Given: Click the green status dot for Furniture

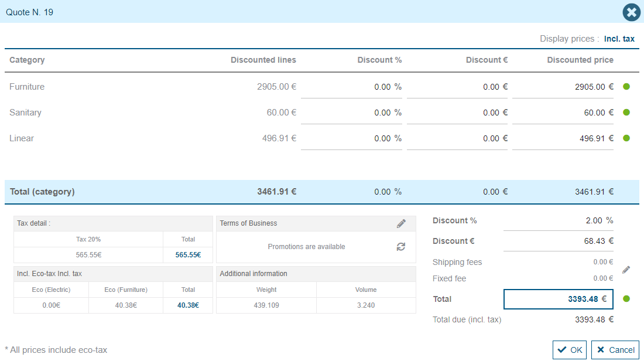Looking at the screenshot, I should [626, 87].
